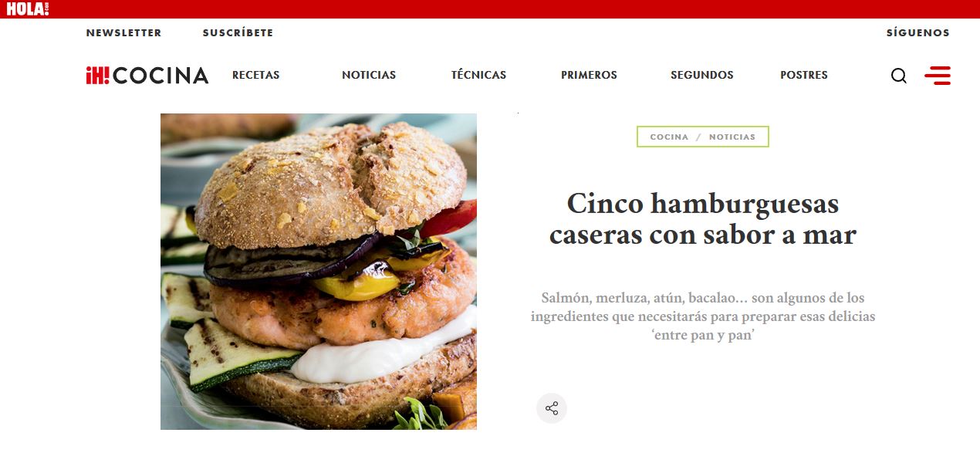Click the Cocina breadcrumb link
The height and width of the screenshot is (453, 980).
pyautogui.click(x=669, y=137)
